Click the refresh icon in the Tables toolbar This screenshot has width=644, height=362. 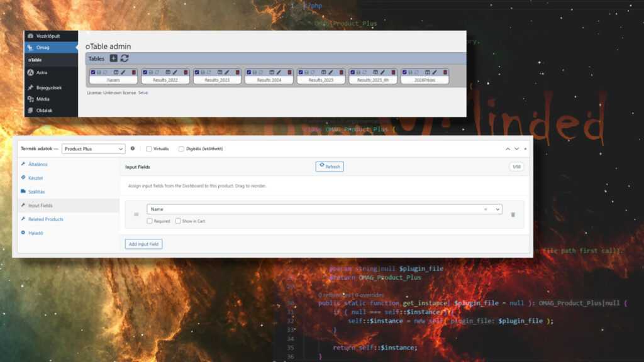click(124, 58)
